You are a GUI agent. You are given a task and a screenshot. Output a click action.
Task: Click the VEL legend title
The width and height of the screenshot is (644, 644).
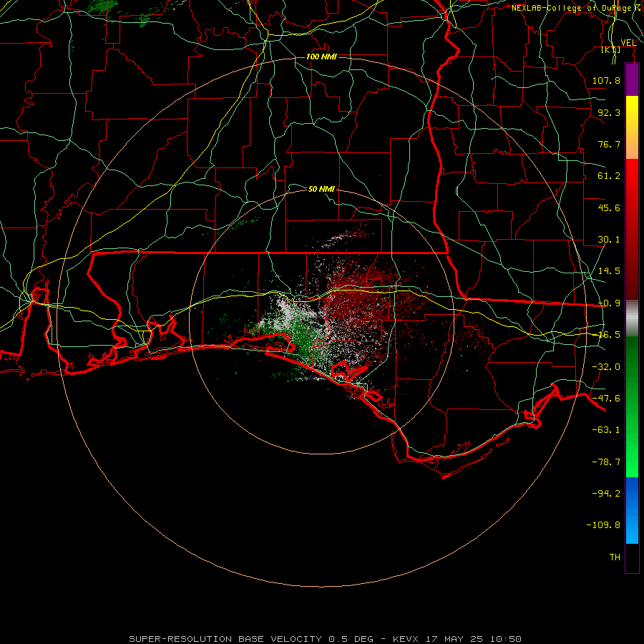point(628,43)
